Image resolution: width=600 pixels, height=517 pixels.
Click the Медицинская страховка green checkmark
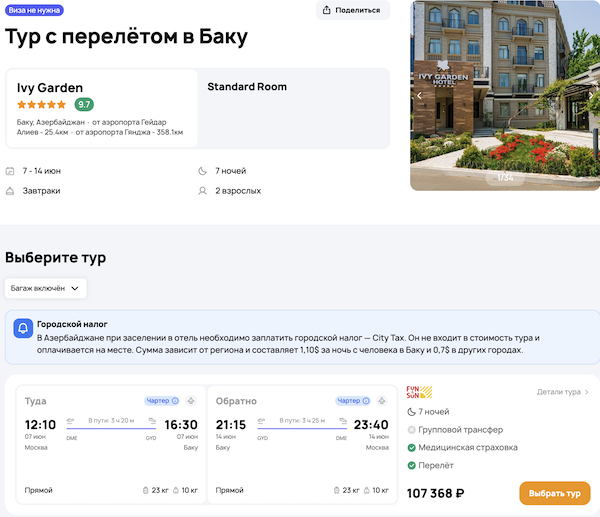(x=411, y=447)
